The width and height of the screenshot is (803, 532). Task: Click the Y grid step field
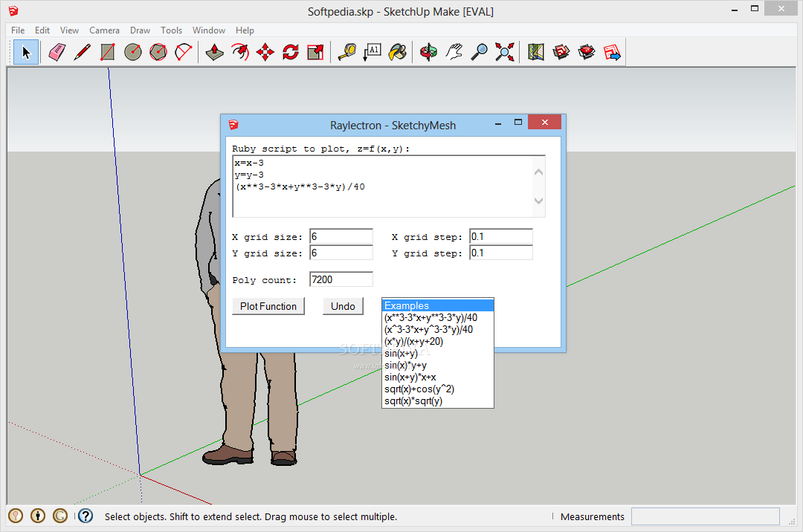pyautogui.click(x=501, y=253)
